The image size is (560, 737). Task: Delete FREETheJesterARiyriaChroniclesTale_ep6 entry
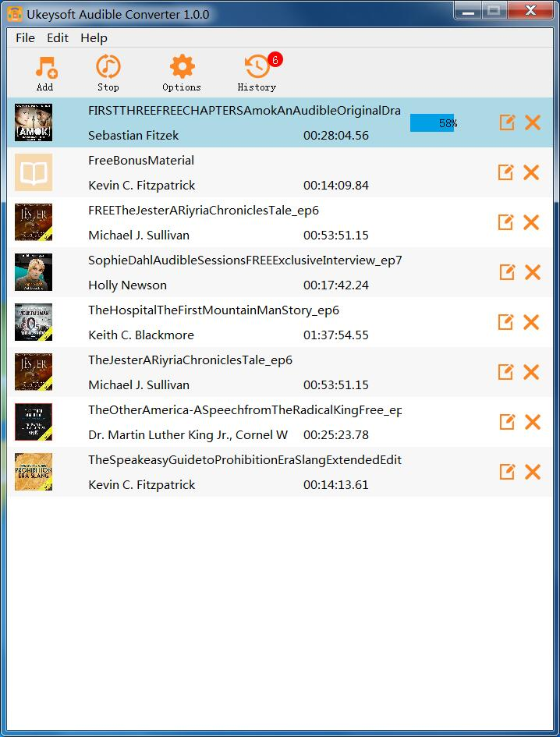point(531,222)
